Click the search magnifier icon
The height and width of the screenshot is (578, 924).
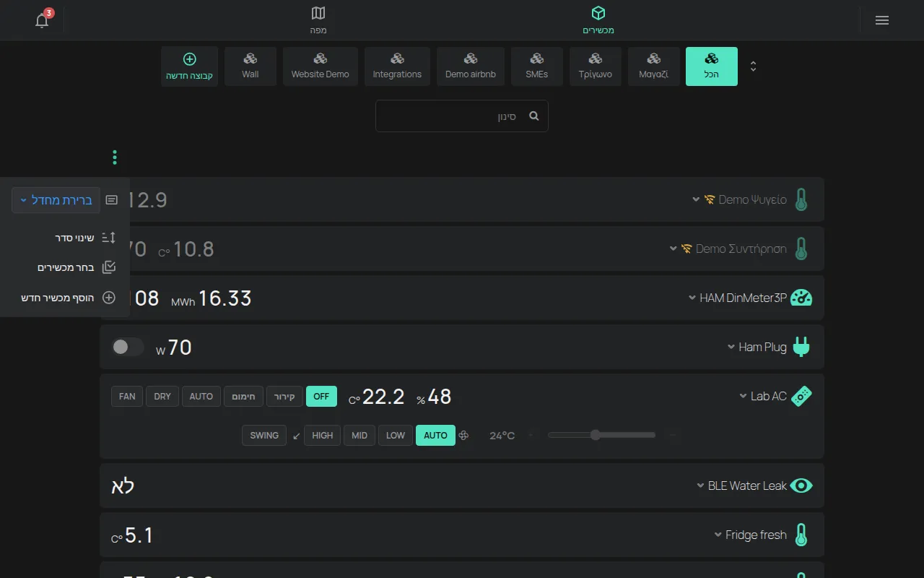click(x=534, y=116)
